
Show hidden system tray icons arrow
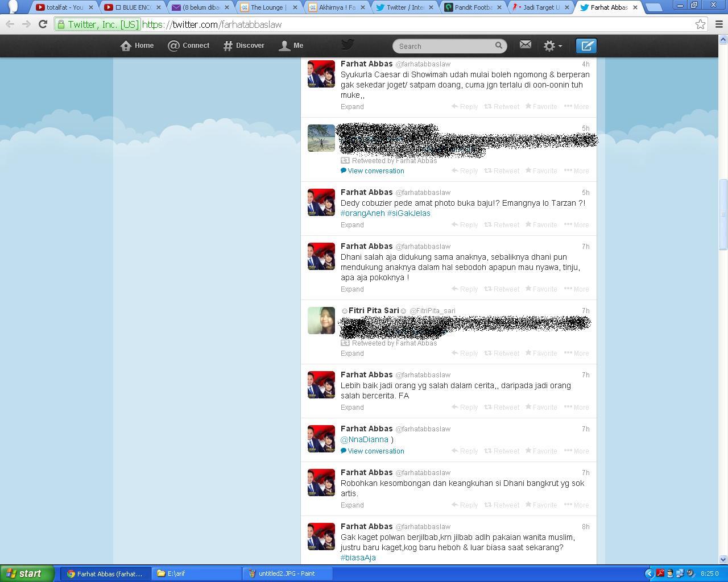(649, 573)
